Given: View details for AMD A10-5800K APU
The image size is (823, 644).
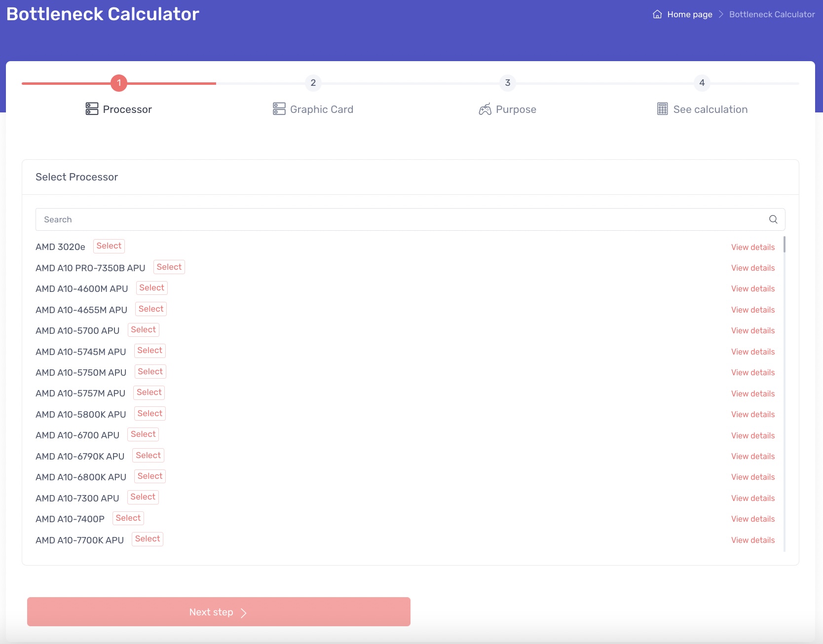Looking at the screenshot, I should (x=753, y=414).
